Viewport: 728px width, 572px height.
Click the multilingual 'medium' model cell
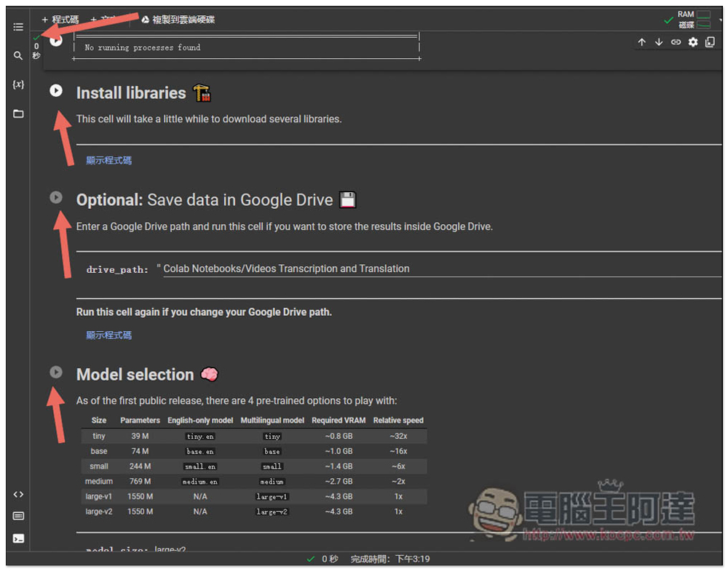272,482
